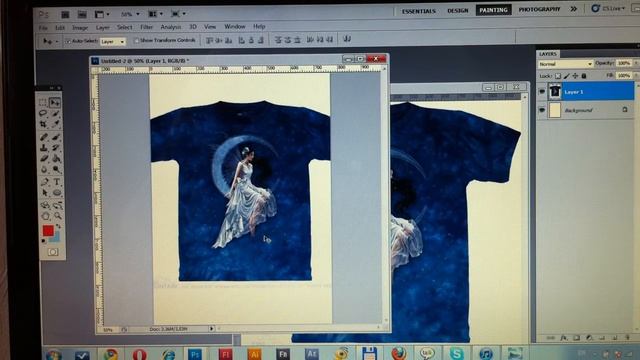This screenshot has width=640, height=360.
Task: Select the Move tool in the toolbox
Action: pos(56,102)
